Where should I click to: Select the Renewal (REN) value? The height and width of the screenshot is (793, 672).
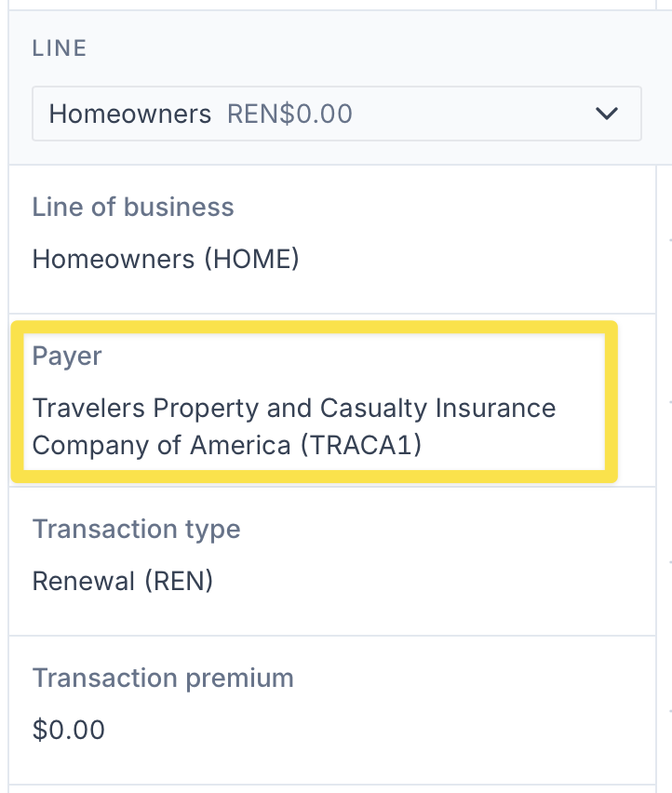tap(122, 581)
